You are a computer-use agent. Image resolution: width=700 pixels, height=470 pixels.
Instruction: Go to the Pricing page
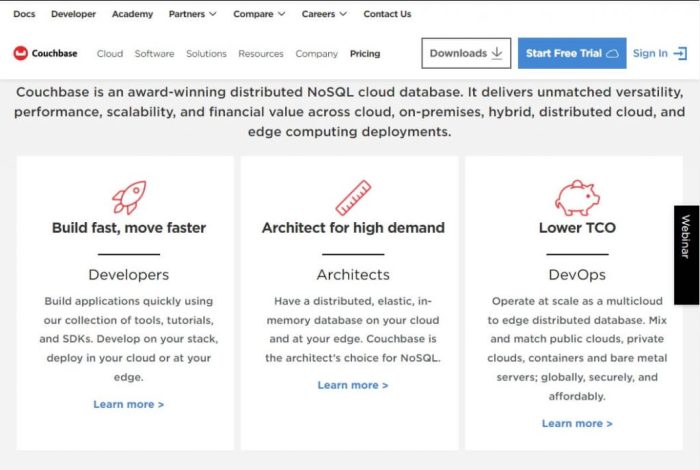(x=365, y=54)
